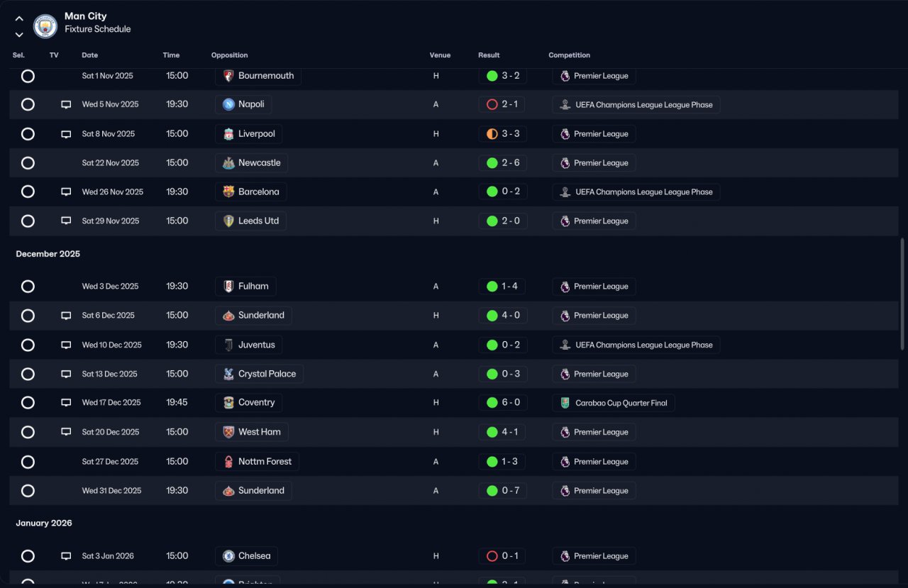Select the Coventry fixture radio button
908x588 pixels.
[28, 403]
